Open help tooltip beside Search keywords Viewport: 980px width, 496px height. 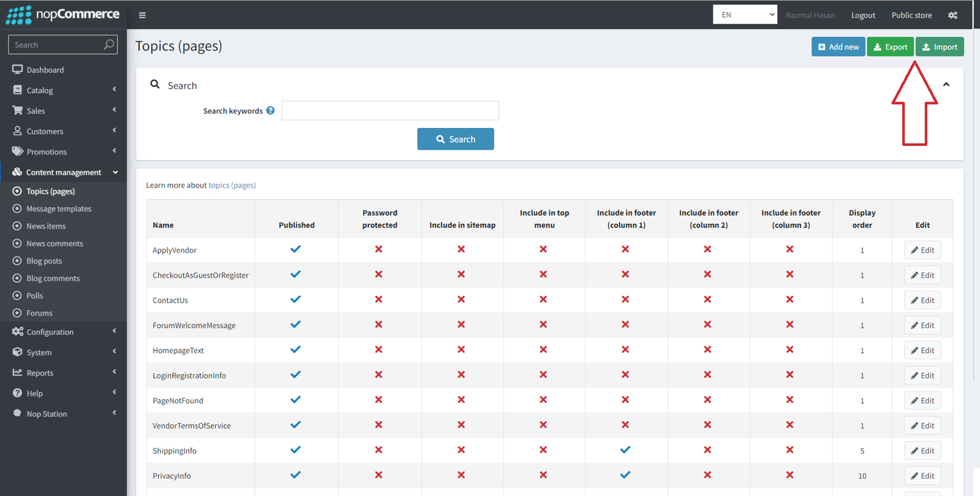(270, 110)
